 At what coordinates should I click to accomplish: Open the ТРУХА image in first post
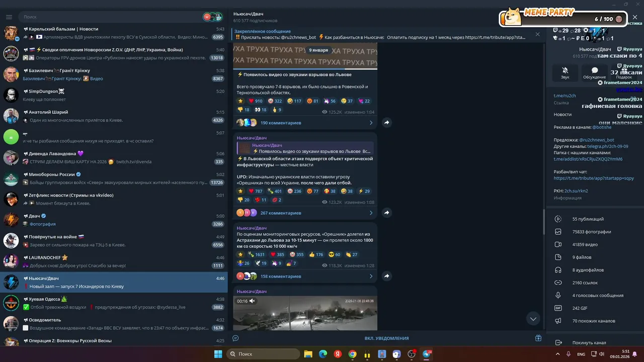pyautogui.click(x=305, y=56)
